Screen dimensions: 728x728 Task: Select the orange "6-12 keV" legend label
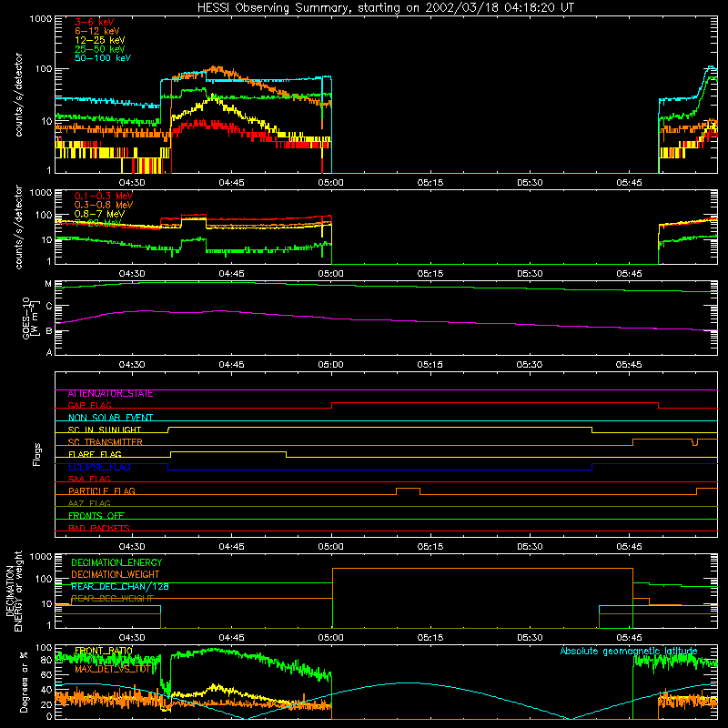coord(97,31)
